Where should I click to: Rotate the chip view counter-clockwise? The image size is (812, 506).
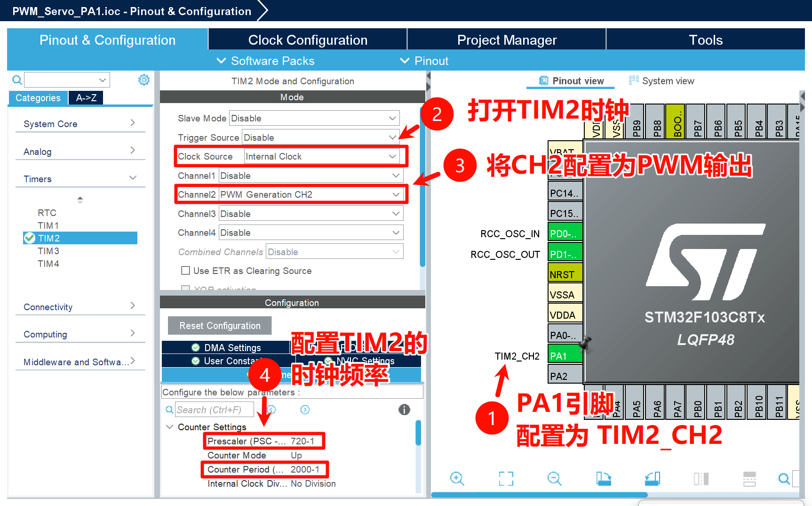652,479
